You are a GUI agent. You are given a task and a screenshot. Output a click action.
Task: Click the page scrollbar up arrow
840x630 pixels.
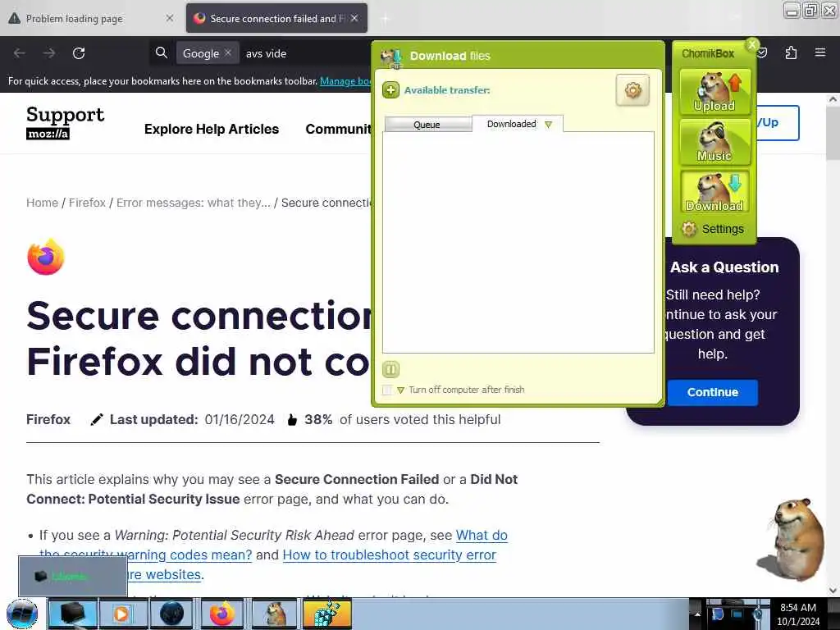833,99
